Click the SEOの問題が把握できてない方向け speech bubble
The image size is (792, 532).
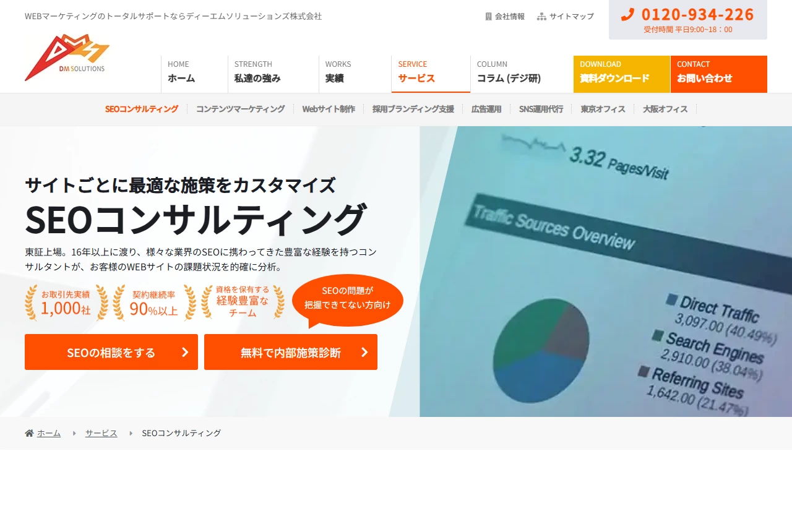pos(348,300)
